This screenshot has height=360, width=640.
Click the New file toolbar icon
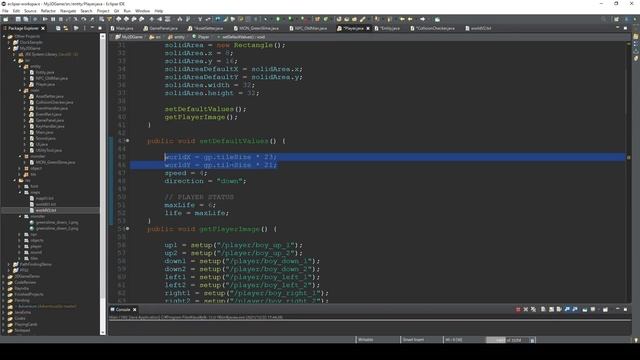[6, 19]
